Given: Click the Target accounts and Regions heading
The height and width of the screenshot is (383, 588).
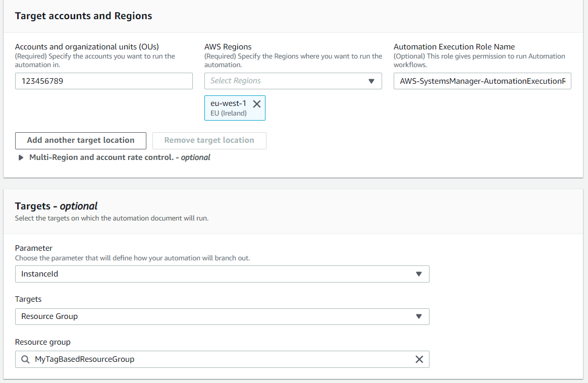Looking at the screenshot, I should [83, 16].
